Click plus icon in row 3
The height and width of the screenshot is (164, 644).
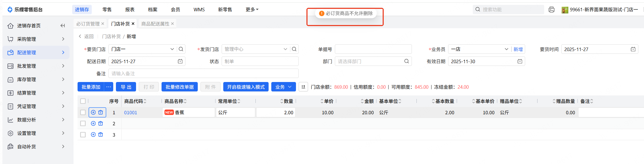pos(93,134)
